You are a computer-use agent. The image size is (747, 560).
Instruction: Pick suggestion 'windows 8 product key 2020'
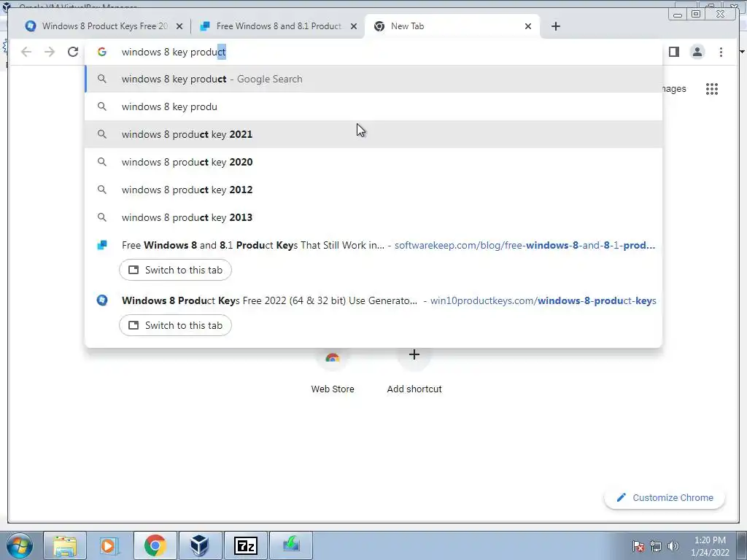pyautogui.click(x=373, y=162)
